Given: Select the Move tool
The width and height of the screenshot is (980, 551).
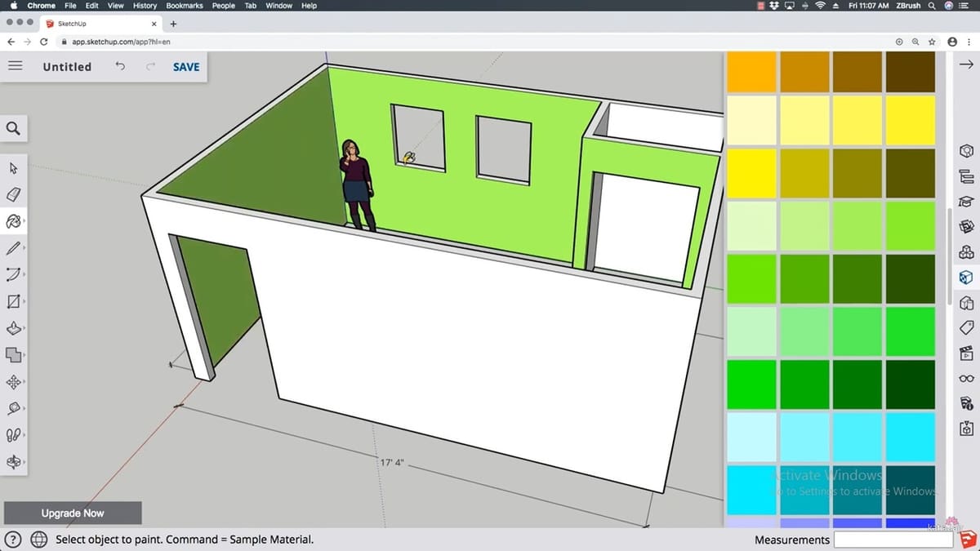Looking at the screenshot, I should pos(12,381).
